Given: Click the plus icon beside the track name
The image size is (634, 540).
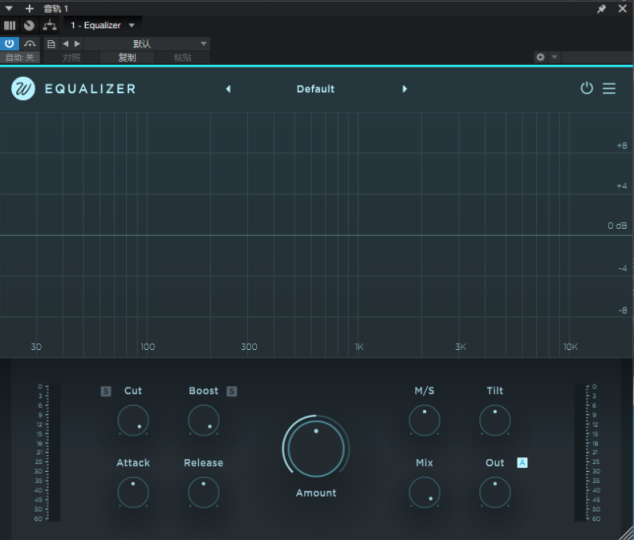Looking at the screenshot, I should pos(29,8).
